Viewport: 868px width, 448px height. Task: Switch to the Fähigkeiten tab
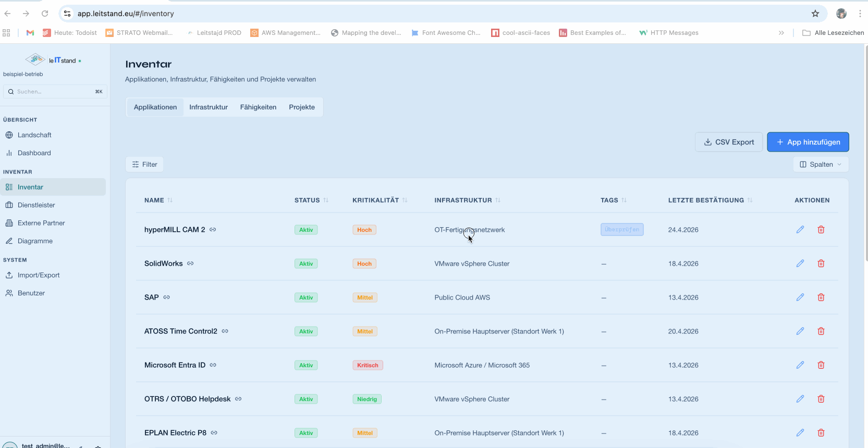259,107
